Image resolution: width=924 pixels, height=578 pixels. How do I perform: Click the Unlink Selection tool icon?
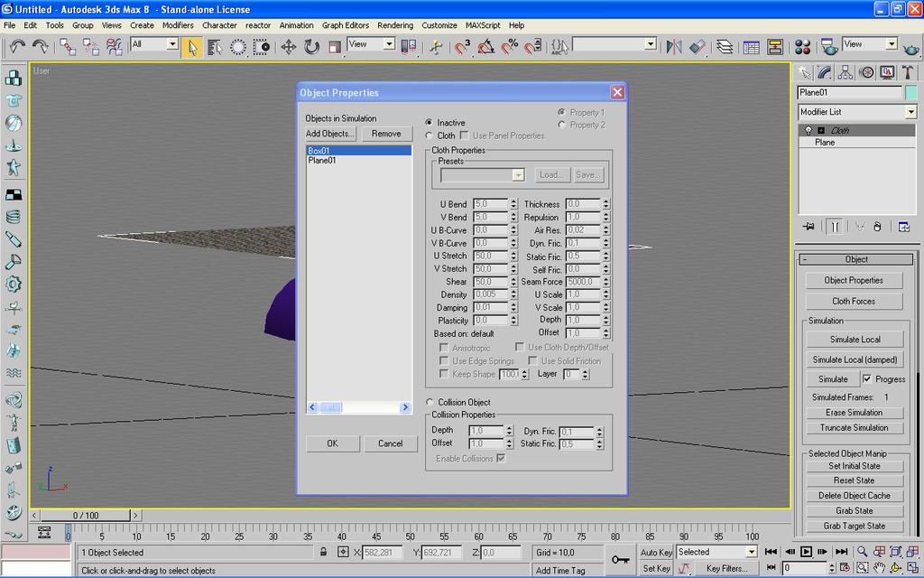click(91, 47)
